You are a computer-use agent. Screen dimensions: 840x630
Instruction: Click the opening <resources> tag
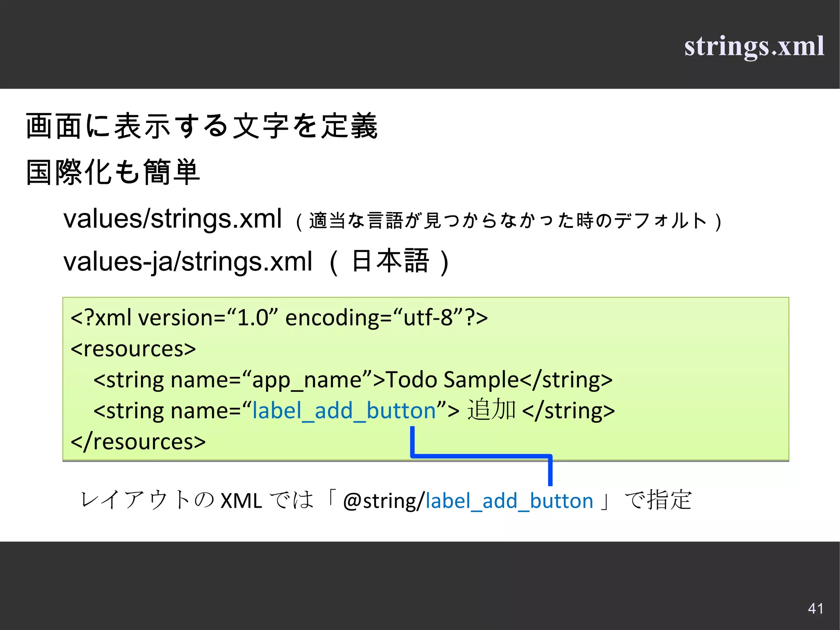click(x=133, y=349)
